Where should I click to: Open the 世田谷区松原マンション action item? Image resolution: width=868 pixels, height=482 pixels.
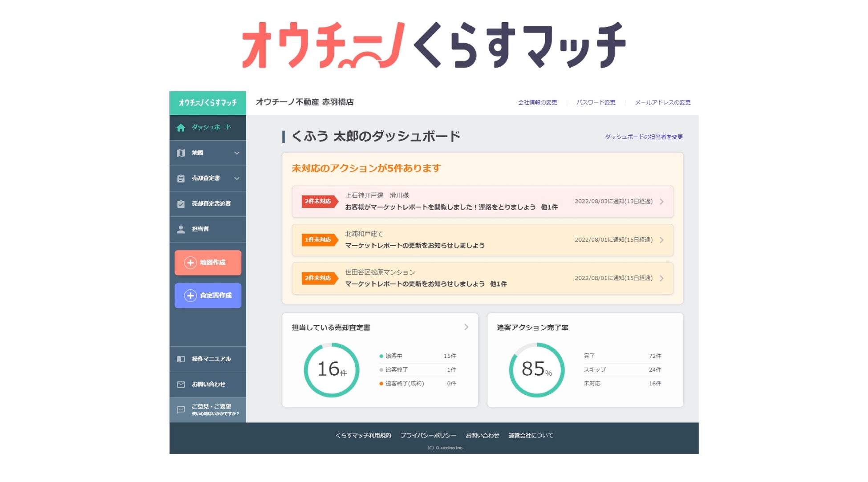pos(483,278)
